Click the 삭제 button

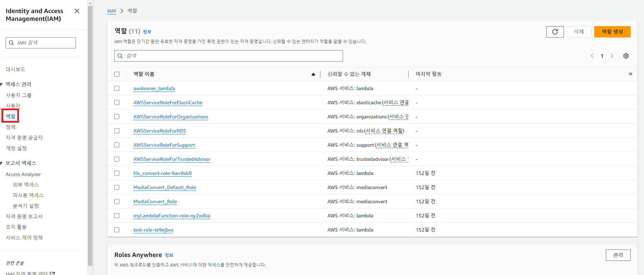[579, 32]
